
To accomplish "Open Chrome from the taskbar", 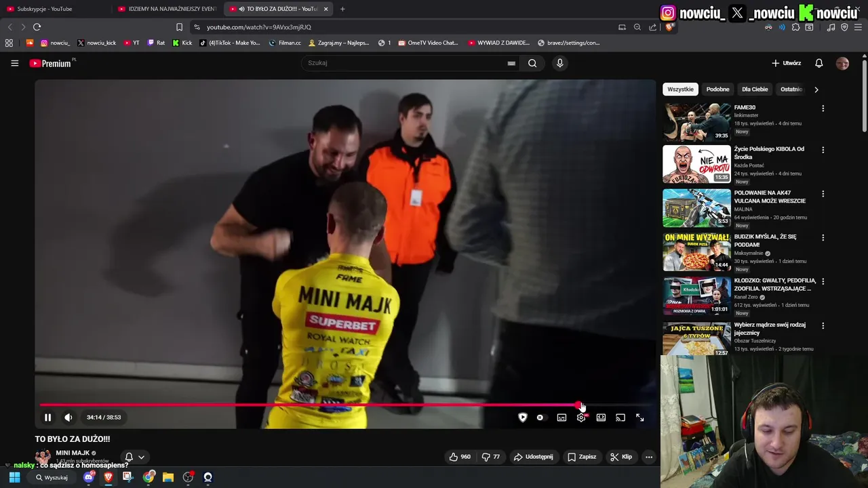I will point(149,477).
